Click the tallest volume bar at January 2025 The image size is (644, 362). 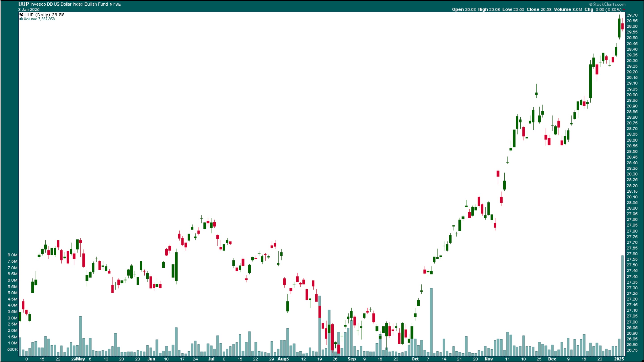point(623,305)
